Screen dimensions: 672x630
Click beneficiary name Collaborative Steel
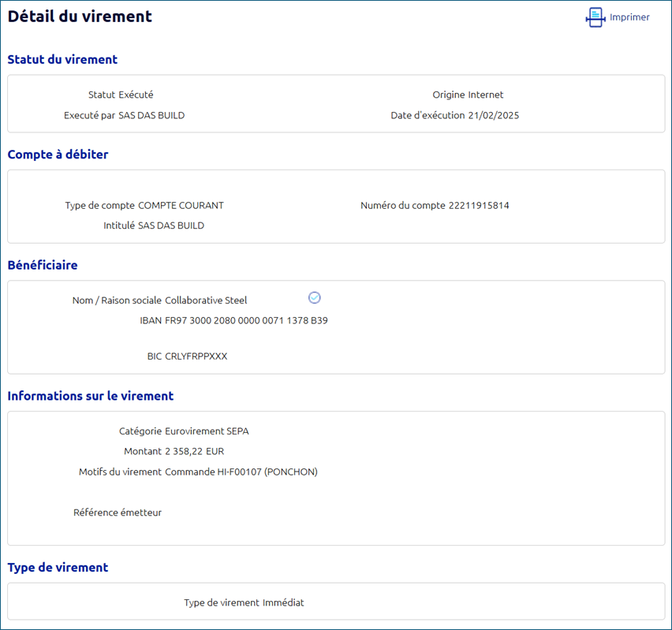206,300
